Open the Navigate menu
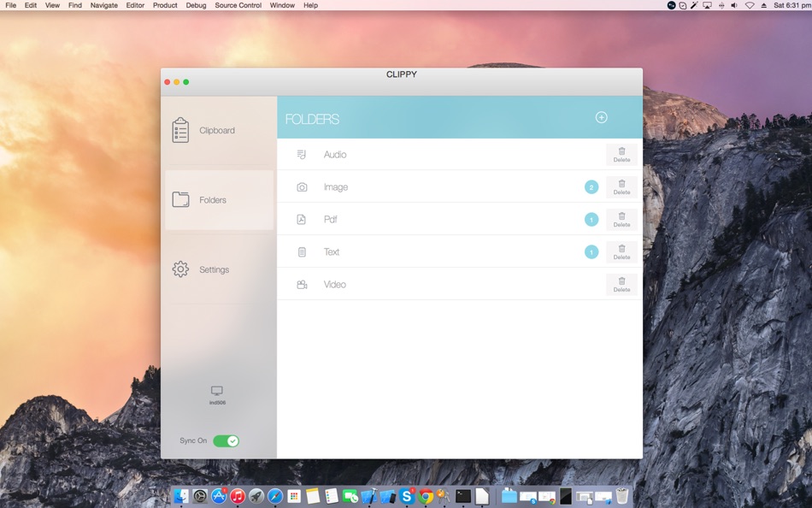812x508 pixels. (x=104, y=5)
